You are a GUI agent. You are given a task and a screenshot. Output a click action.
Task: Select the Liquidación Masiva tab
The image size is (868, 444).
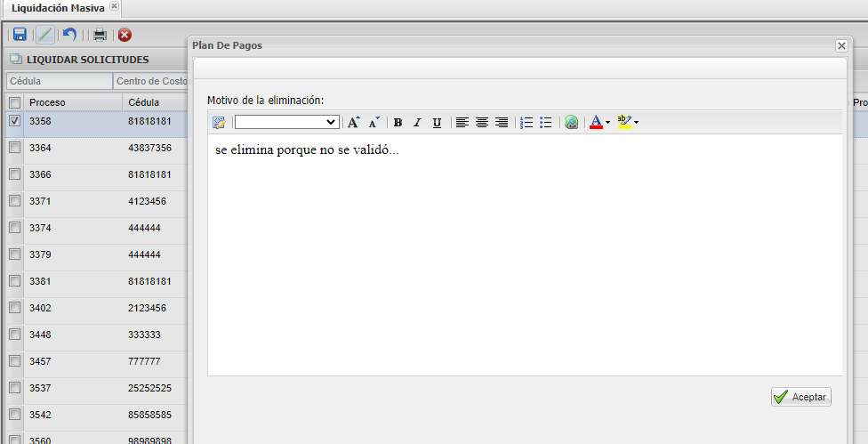58,8
